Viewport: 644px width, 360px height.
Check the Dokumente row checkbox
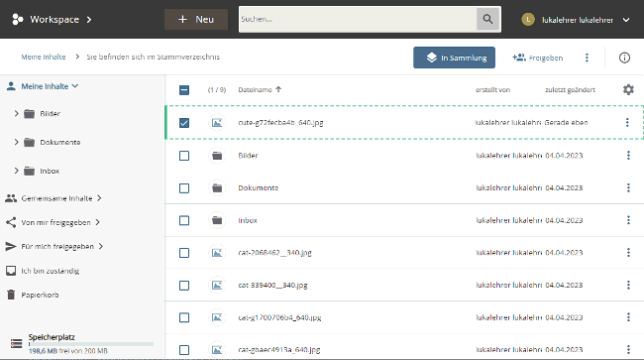click(184, 187)
